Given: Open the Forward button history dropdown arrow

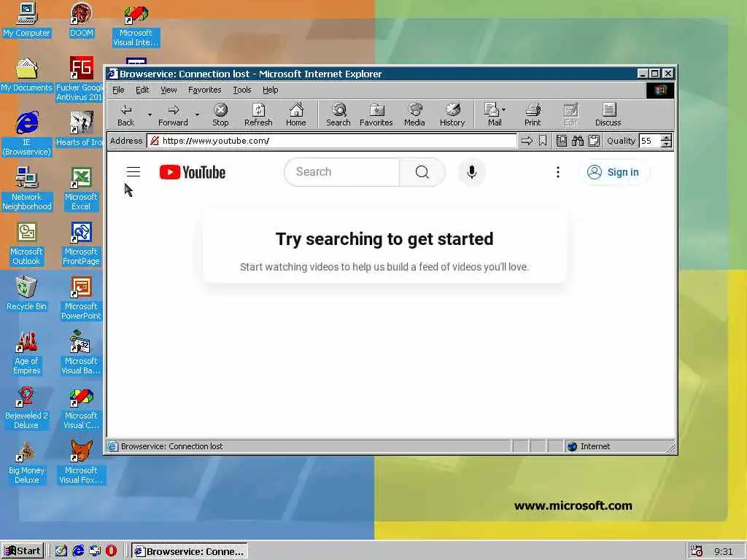Looking at the screenshot, I should (197, 114).
